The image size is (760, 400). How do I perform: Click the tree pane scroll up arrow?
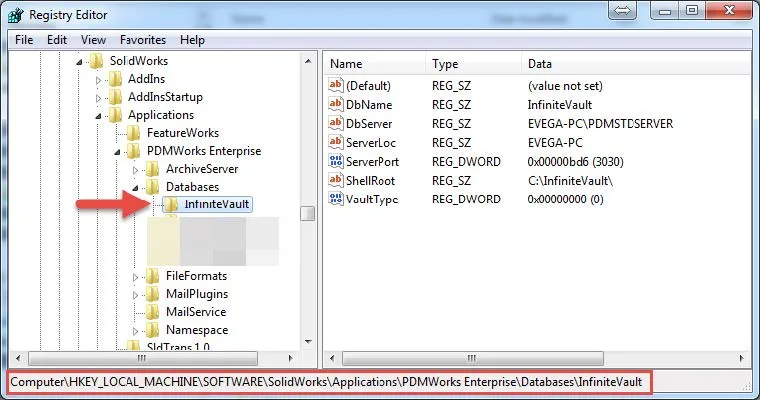pos(308,61)
